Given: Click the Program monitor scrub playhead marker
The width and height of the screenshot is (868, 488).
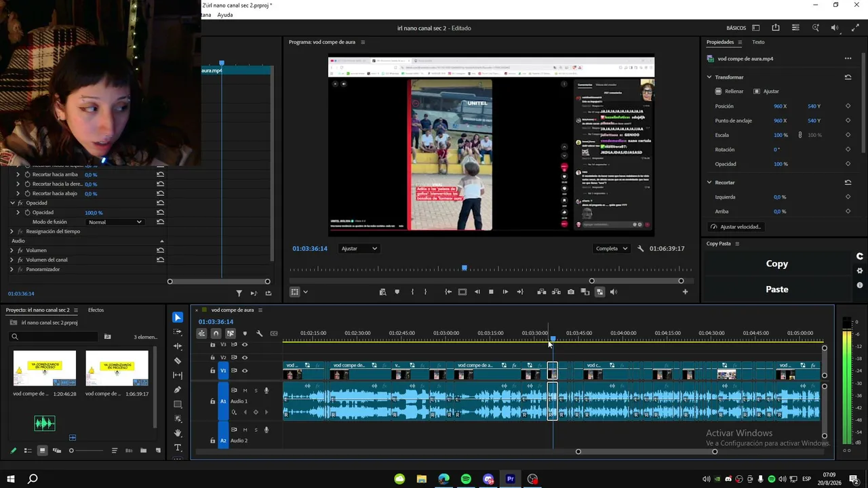Looking at the screenshot, I should [465, 268].
